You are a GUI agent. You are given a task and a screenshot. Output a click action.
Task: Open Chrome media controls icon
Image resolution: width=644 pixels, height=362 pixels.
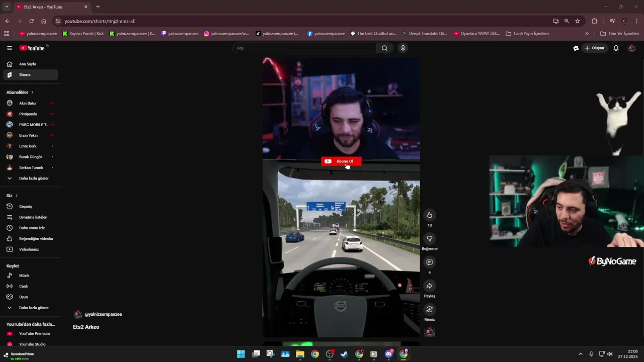(x=612, y=21)
